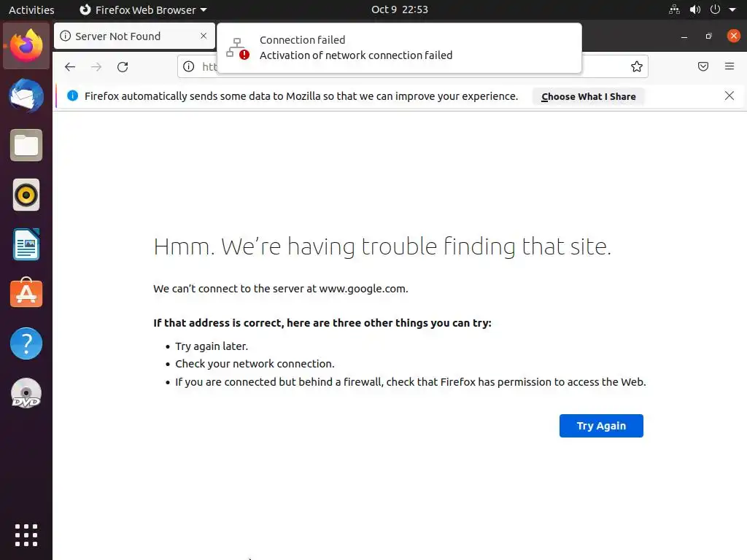
Task: Click the 'Hmm. We're having trouble' heading
Action: 382,246
